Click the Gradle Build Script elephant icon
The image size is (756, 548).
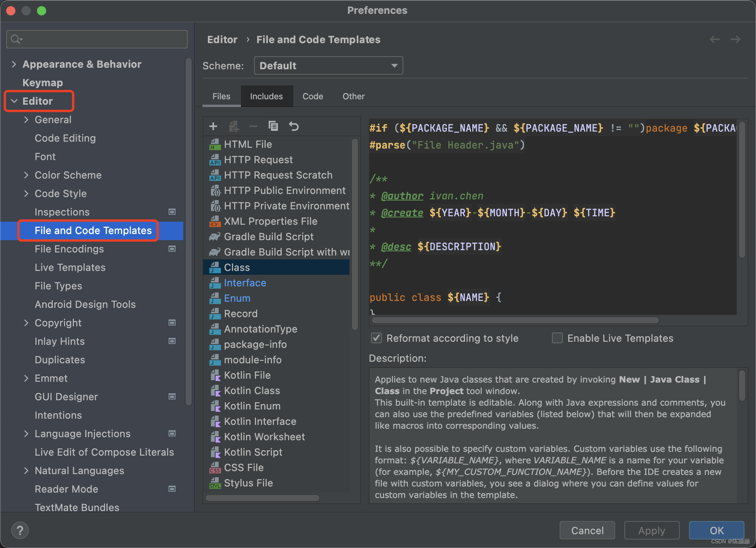(x=215, y=237)
